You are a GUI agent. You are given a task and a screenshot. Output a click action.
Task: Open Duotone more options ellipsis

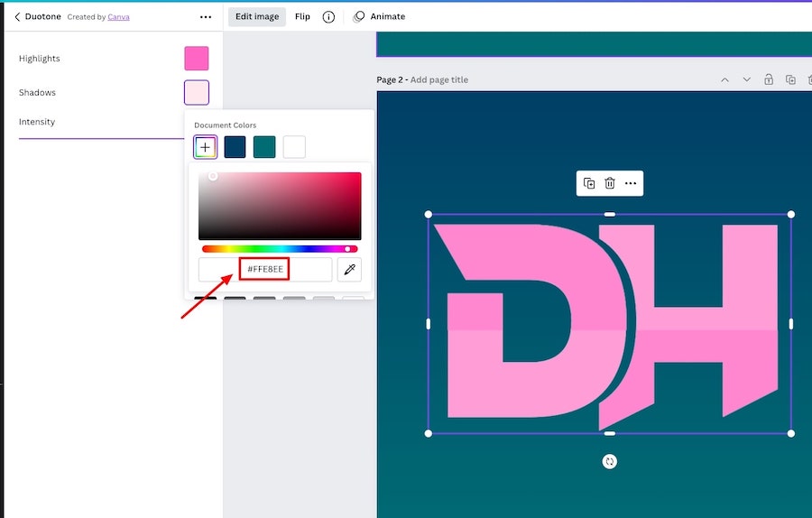point(206,16)
